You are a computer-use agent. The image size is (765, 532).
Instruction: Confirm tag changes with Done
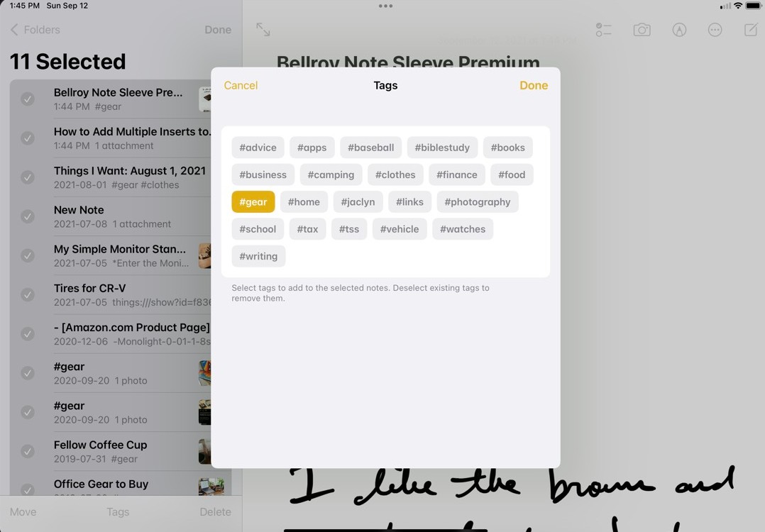[x=534, y=85]
